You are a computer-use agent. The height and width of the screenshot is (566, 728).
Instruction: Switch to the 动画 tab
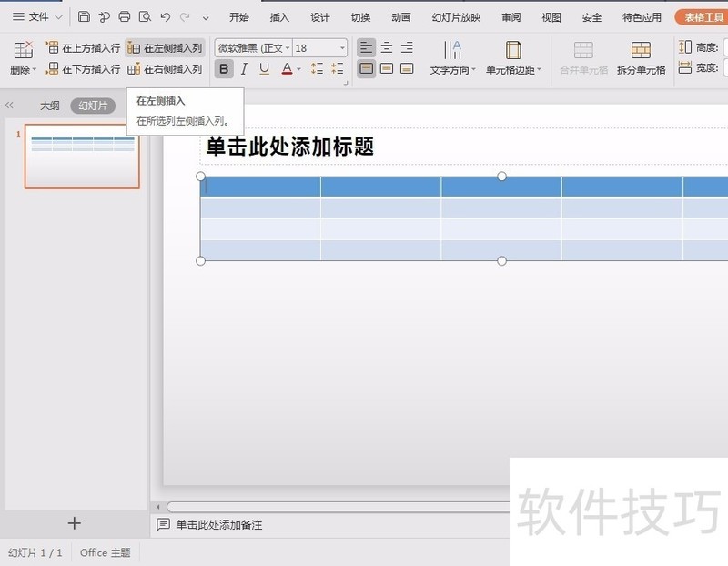(401, 17)
